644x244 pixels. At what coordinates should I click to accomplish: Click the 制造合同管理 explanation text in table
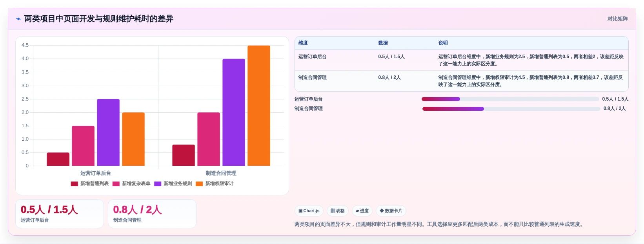[x=531, y=81]
